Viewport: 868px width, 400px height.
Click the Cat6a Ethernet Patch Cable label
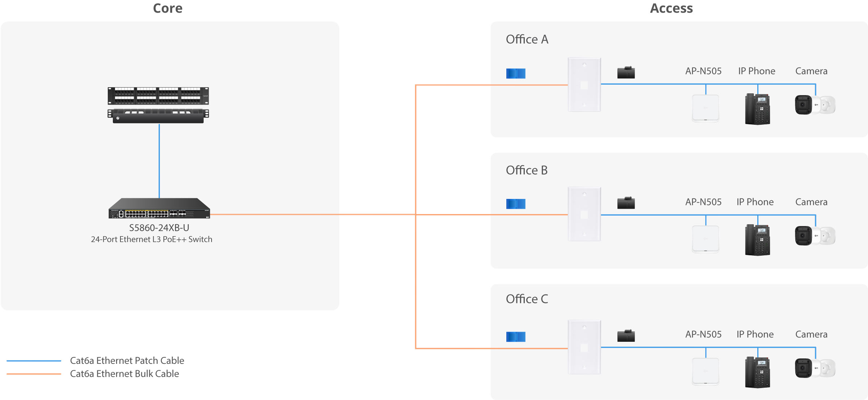click(127, 361)
